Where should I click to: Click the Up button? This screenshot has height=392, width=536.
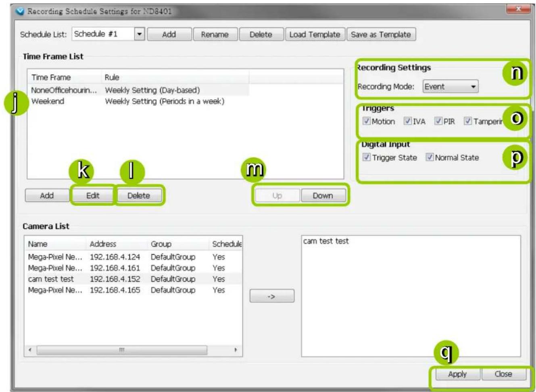coord(277,195)
